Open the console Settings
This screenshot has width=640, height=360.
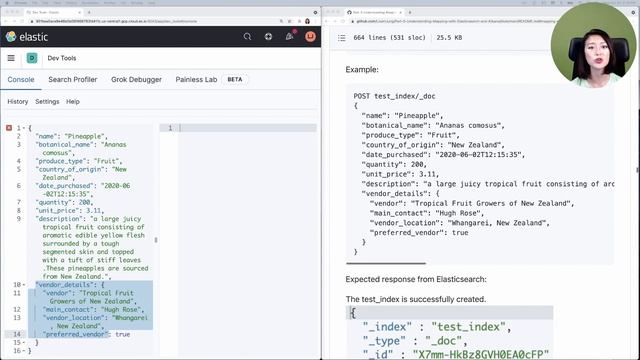(x=47, y=102)
